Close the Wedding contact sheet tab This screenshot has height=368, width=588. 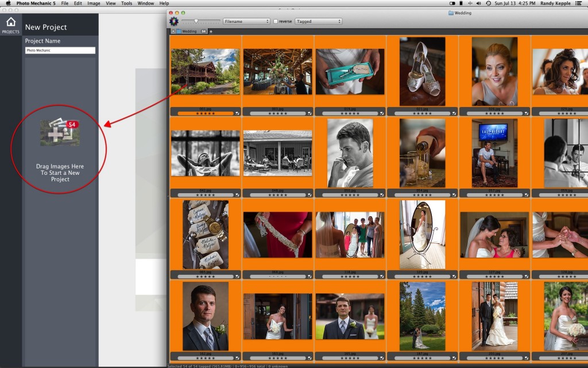pyautogui.click(x=173, y=32)
